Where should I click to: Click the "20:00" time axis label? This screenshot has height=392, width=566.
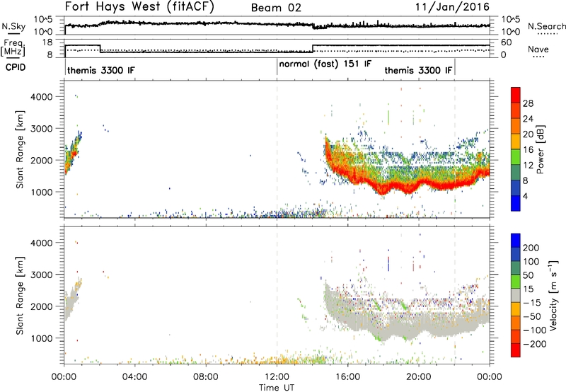(x=419, y=377)
